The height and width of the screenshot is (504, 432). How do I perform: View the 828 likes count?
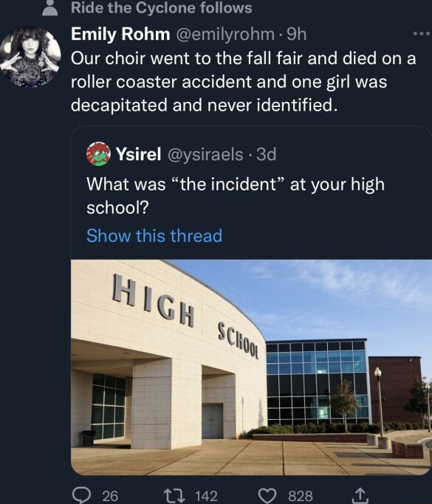(x=301, y=496)
